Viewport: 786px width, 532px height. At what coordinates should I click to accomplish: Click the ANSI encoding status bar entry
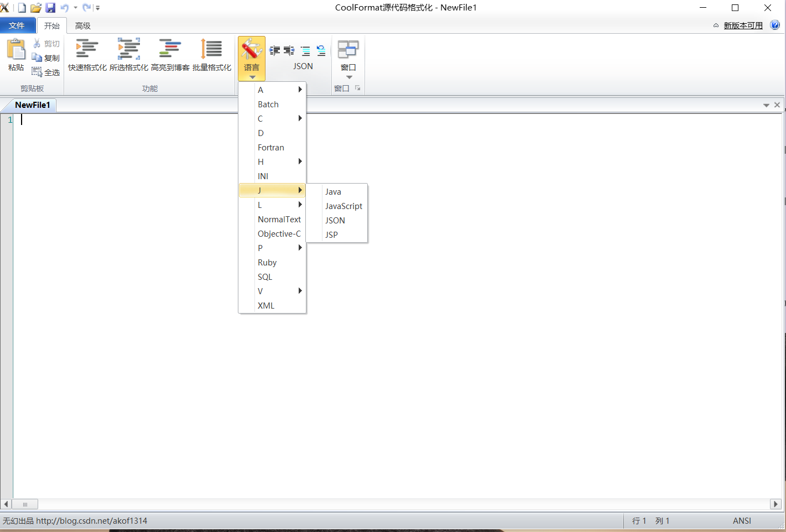742,520
